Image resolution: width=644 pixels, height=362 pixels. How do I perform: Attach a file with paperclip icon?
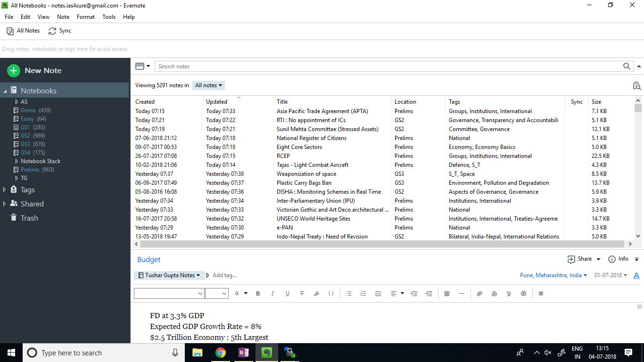tap(479, 294)
